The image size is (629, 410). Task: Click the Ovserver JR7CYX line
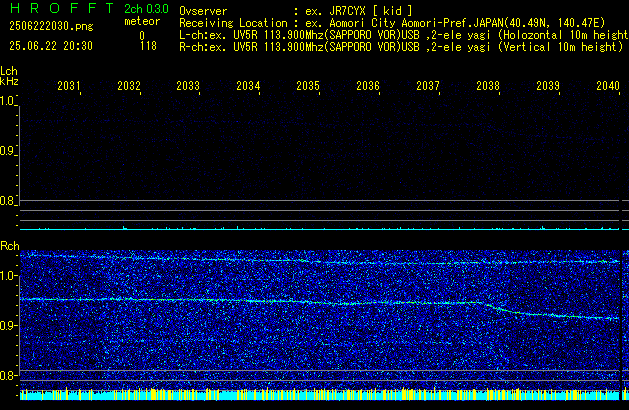click(296, 11)
